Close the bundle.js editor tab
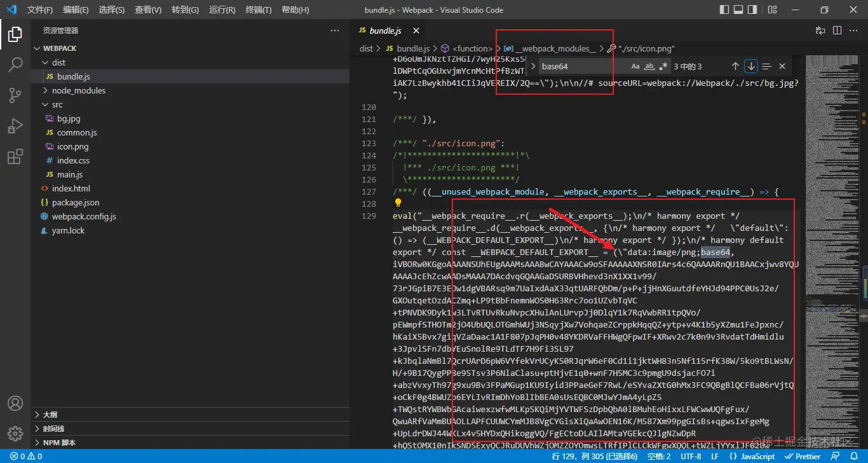 click(x=416, y=31)
